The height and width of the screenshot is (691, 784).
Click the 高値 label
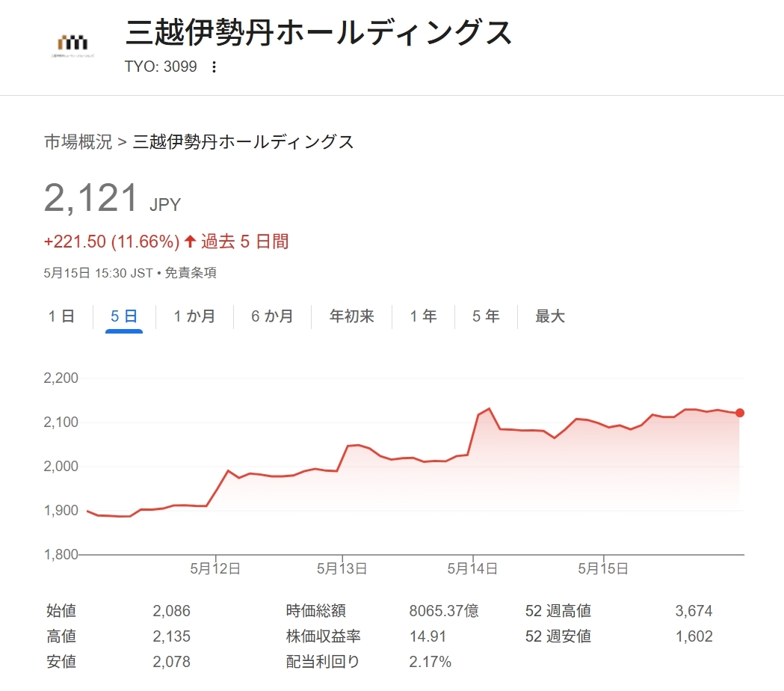[61, 636]
